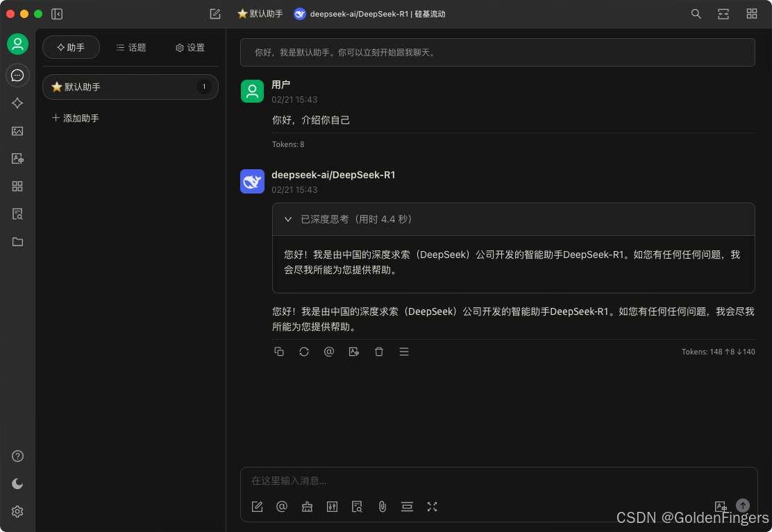Viewport: 772px width, 532px height.
Task: Click the DeepSeek whale avatar on reply
Action: pos(252,182)
